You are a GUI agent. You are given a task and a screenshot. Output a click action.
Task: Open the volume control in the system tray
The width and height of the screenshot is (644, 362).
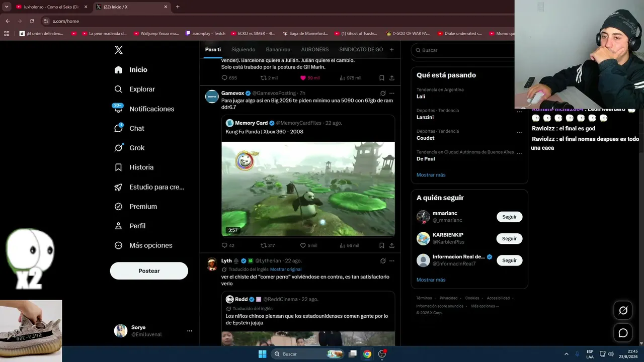[x=611, y=354]
